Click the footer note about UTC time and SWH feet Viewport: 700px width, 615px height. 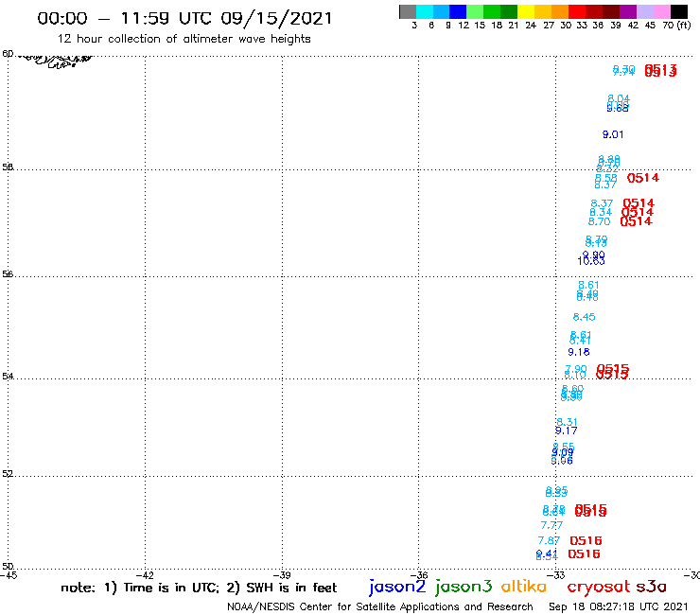tap(199, 588)
